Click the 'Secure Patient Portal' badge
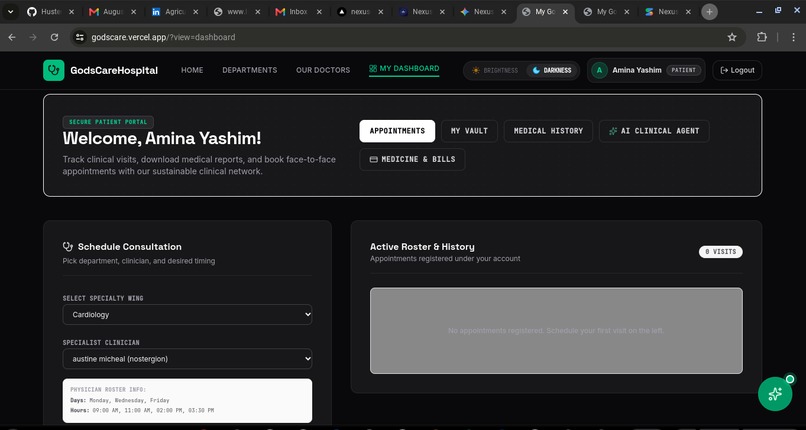The image size is (806, 430). [108, 122]
